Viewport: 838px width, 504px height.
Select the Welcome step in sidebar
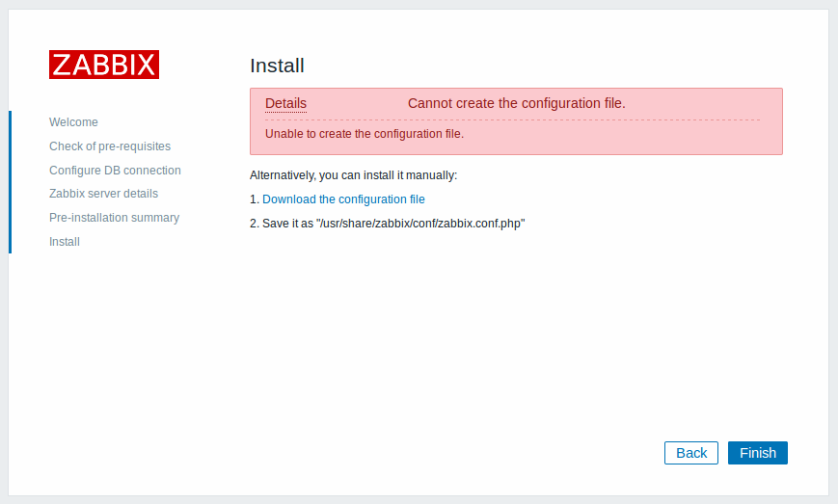tap(73, 122)
